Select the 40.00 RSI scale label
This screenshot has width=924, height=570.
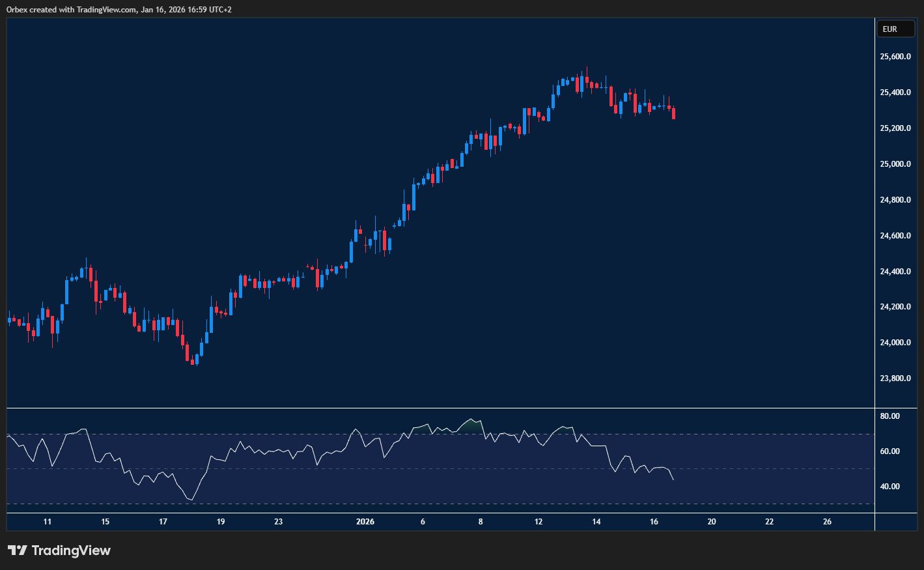(x=889, y=487)
